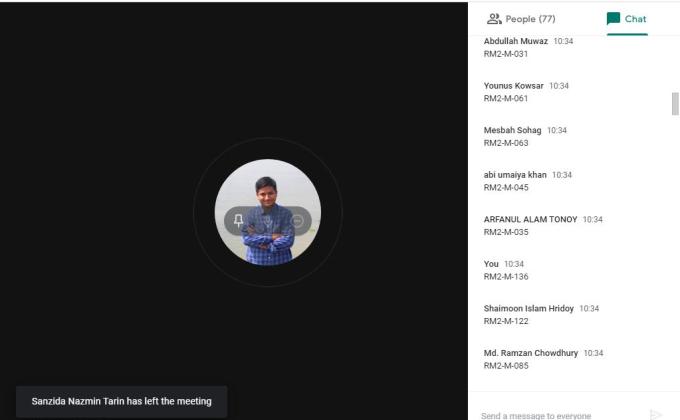Click the RM2-M-136 message text
This screenshot has height=420, width=680.
(x=506, y=277)
